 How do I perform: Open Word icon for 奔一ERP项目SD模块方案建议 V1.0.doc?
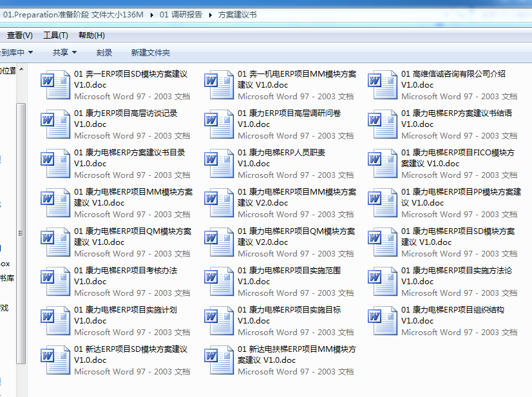tap(55, 84)
